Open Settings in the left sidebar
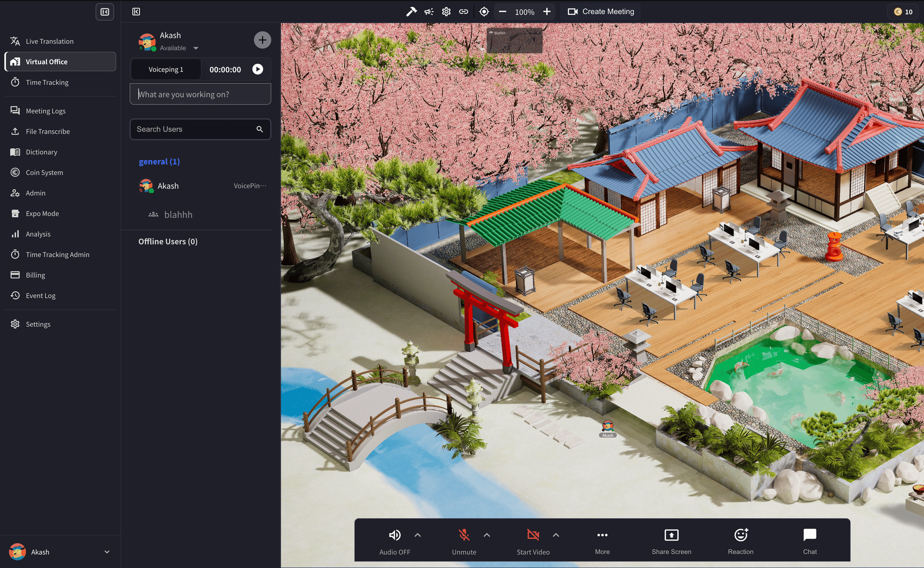Screen dimensions: 924x568 coord(60,324)
